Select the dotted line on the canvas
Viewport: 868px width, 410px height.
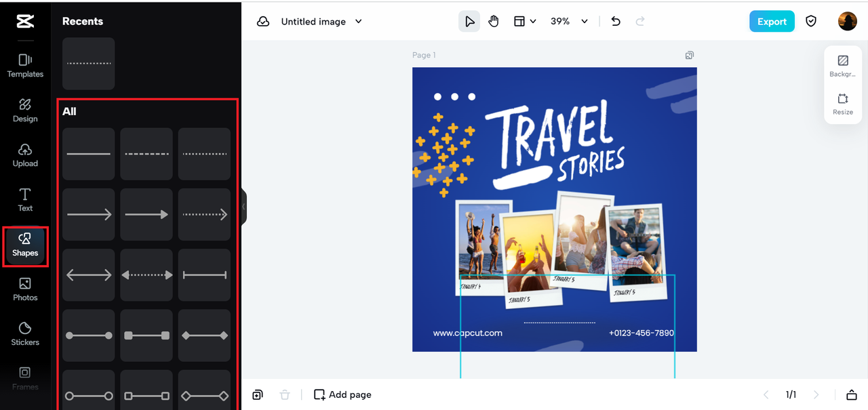(x=559, y=323)
